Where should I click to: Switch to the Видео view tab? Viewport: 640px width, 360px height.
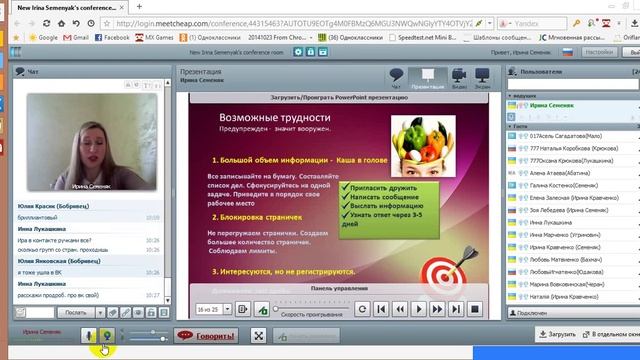click(x=459, y=78)
